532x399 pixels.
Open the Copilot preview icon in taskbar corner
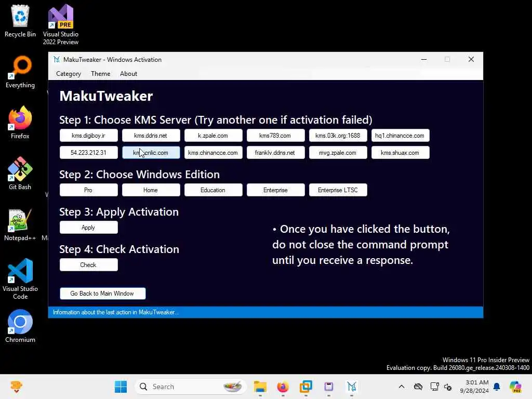pyautogui.click(x=515, y=387)
